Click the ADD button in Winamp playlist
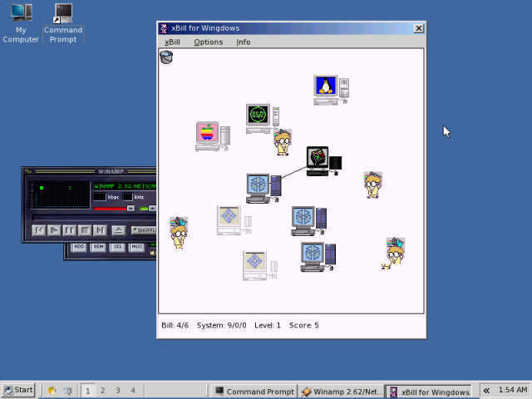 click(79, 247)
